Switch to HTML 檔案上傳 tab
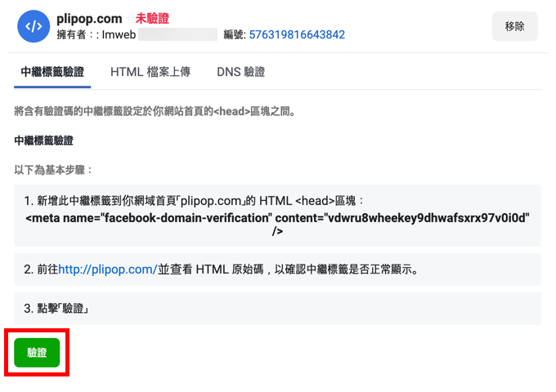This screenshot has height=392, width=556. [x=150, y=72]
